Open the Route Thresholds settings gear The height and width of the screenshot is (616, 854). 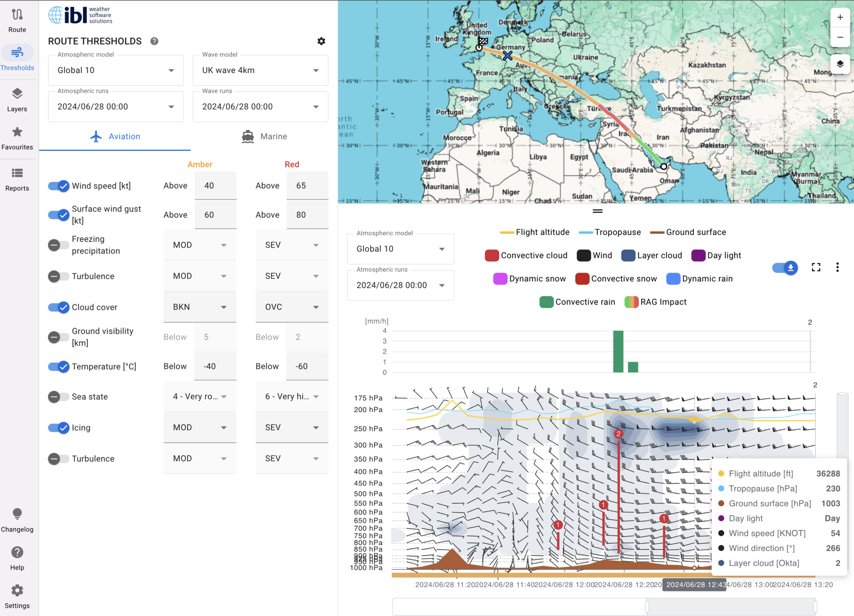[x=321, y=41]
